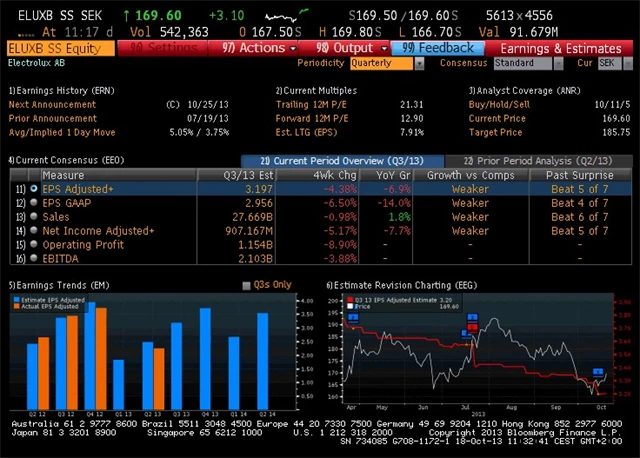Click the Operating Profit 4Wk Chg -8.90% cell

coord(340,245)
